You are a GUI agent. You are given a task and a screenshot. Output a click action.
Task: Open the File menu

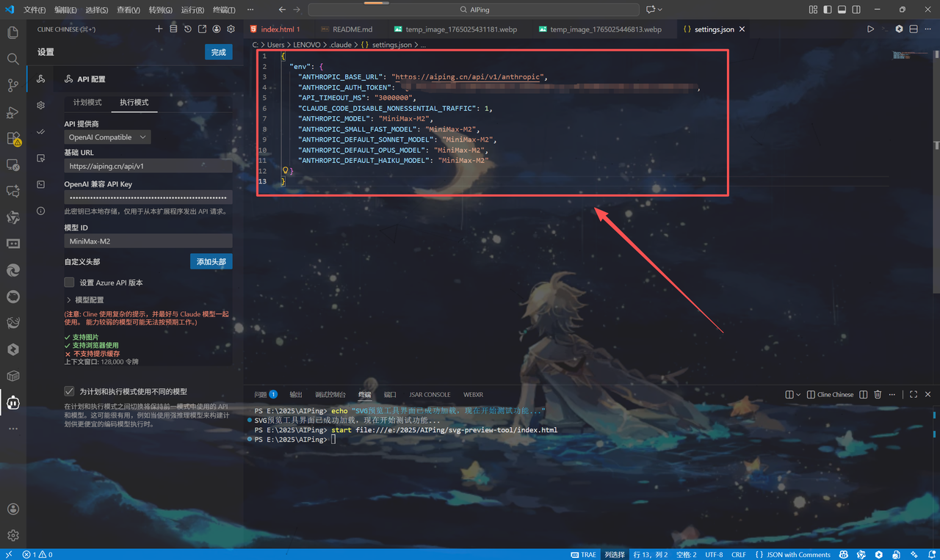[x=35, y=10]
